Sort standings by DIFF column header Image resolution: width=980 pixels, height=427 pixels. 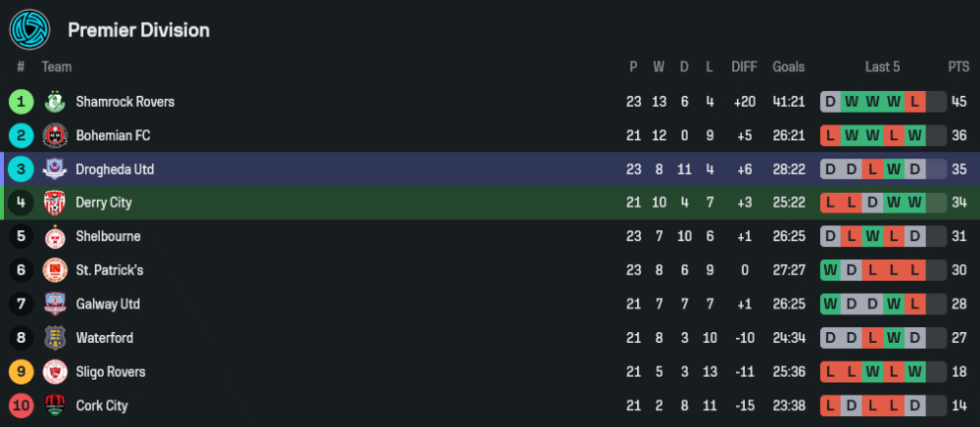[744, 67]
